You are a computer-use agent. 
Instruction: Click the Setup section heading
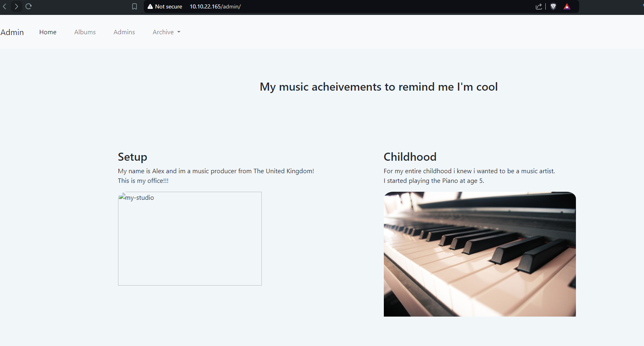click(133, 157)
